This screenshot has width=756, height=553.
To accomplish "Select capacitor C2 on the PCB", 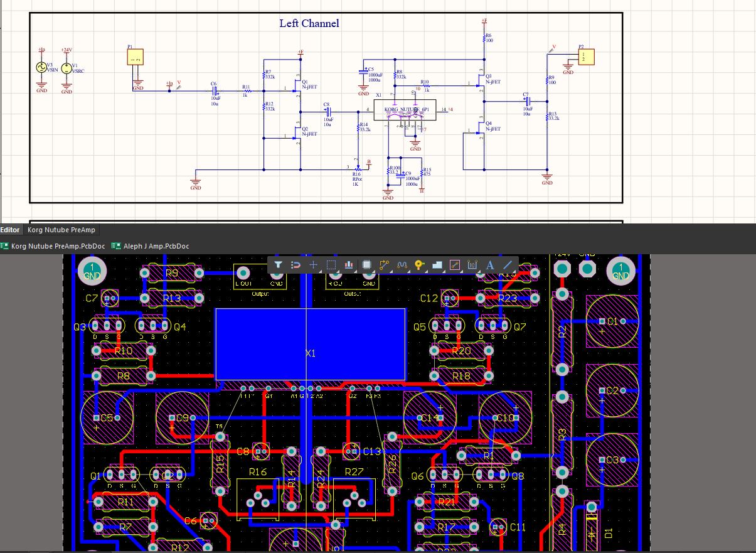I will click(612, 390).
